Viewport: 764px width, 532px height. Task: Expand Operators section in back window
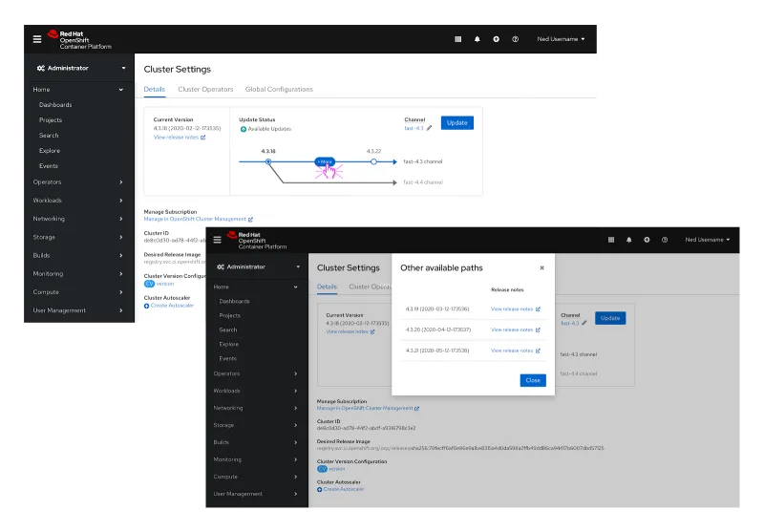coord(78,182)
